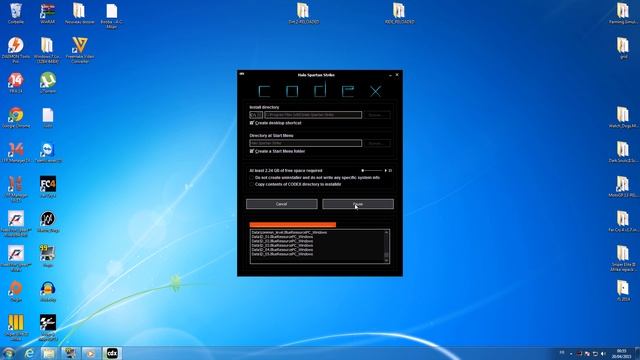This screenshot has height=360, width=640.
Task: Open Windows Media Player taskbar icon
Action: point(91,353)
